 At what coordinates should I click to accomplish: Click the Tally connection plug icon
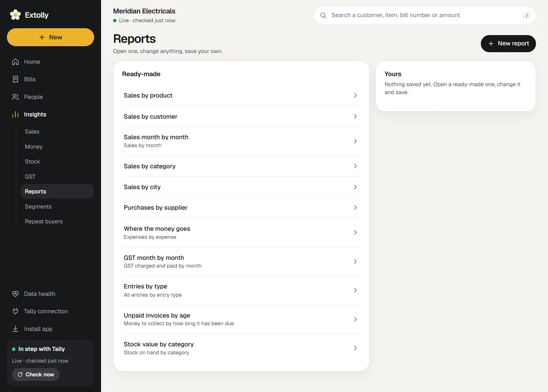[15, 311]
